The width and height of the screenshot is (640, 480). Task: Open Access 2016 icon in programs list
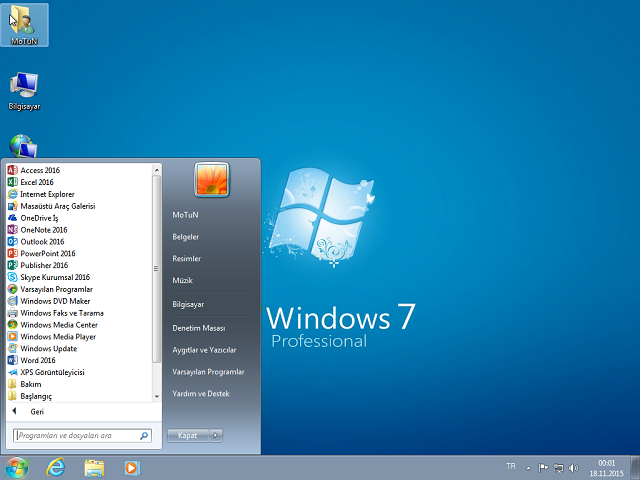coord(13,170)
